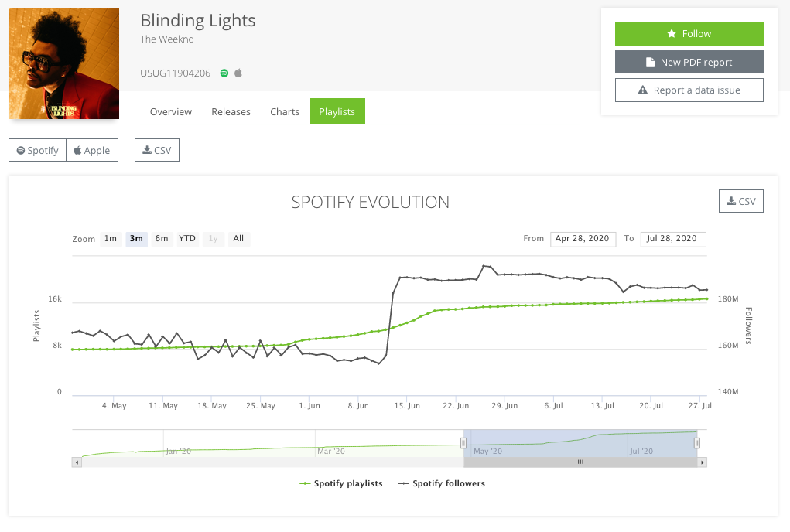Click the From date field showing Apr 28, 2020

(x=583, y=239)
